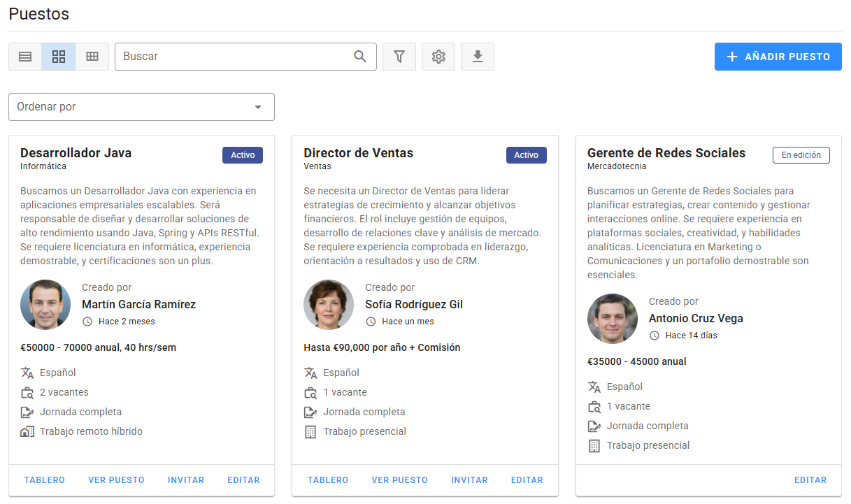Open TABLERO for Desarrollador Java
The height and width of the screenshot is (504, 851).
(x=44, y=480)
